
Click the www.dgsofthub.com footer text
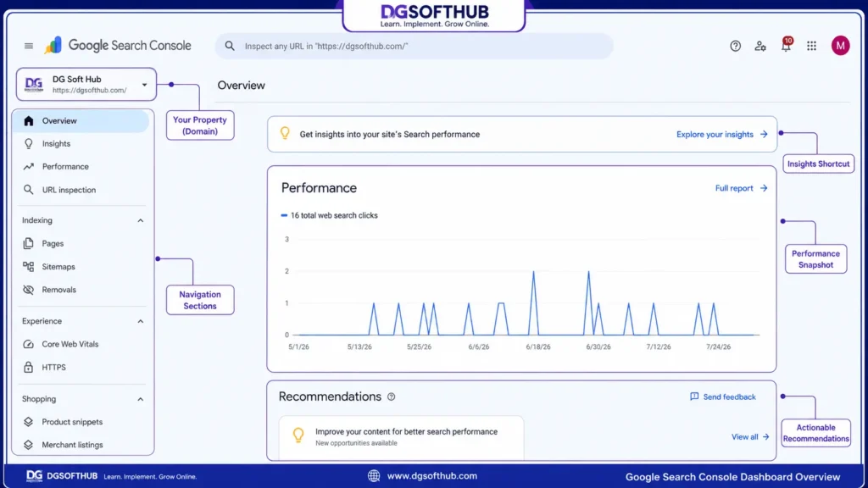pyautogui.click(x=431, y=476)
